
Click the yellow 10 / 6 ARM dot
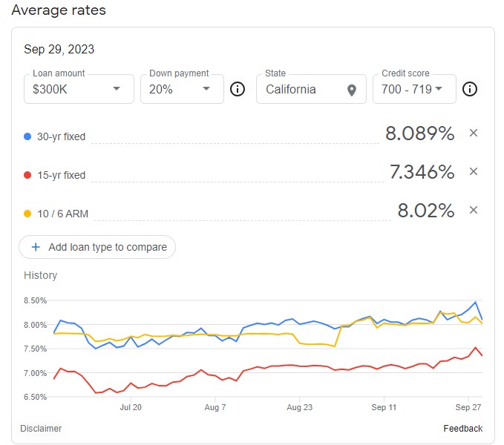pyautogui.click(x=27, y=214)
